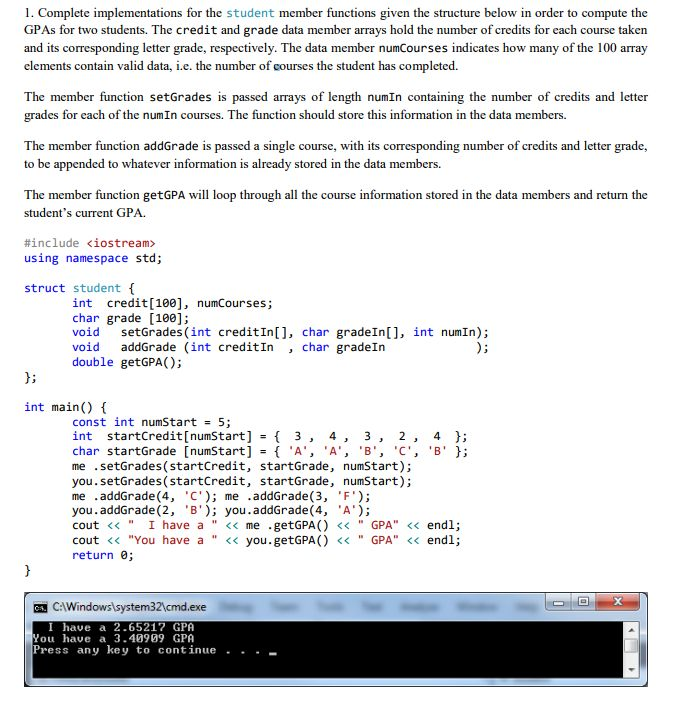Click the "me .setGrades(startCredit..." call line
682x703 pixels.
tap(242, 466)
